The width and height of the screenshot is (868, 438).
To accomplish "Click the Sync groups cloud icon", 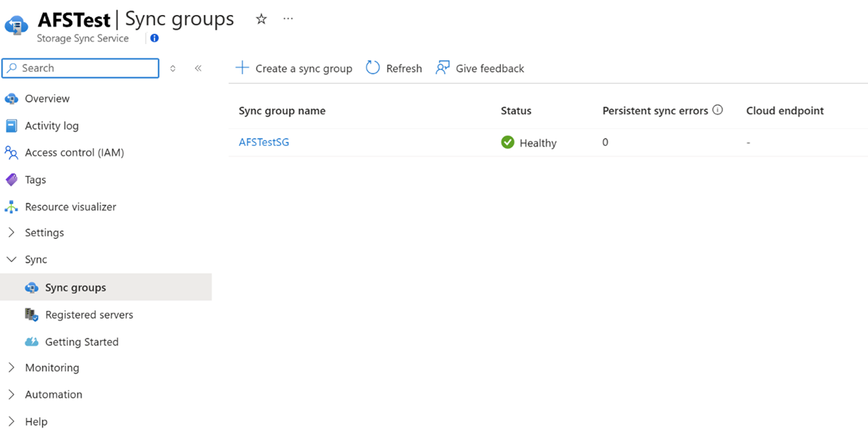I will point(32,287).
